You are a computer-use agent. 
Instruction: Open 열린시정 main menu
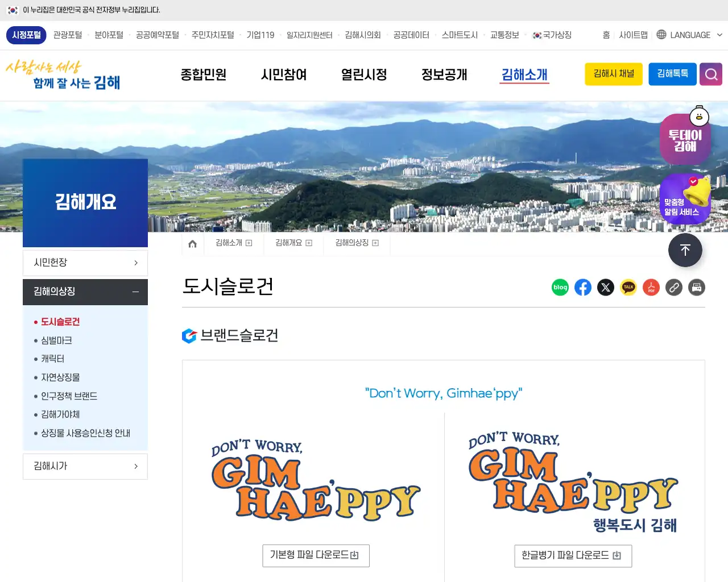pyautogui.click(x=364, y=74)
